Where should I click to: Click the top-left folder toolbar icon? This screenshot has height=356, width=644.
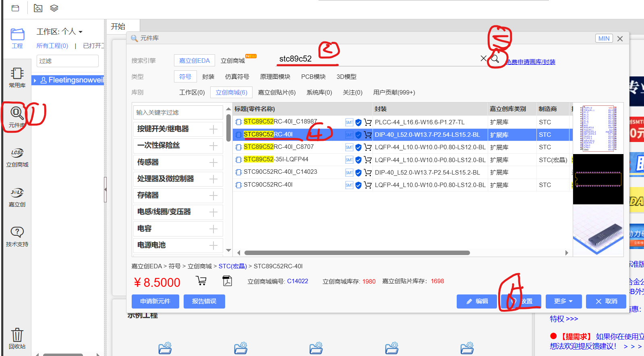point(15,8)
